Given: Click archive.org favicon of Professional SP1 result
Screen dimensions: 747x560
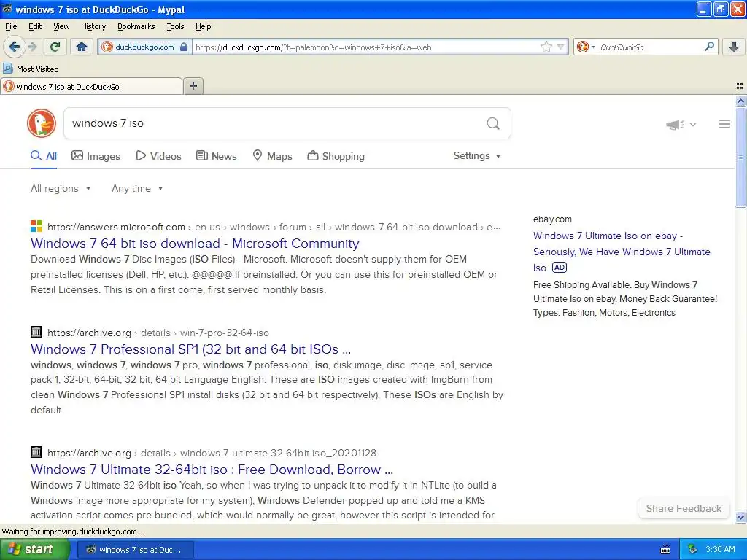Looking at the screenshot, I should coord(36,332).
